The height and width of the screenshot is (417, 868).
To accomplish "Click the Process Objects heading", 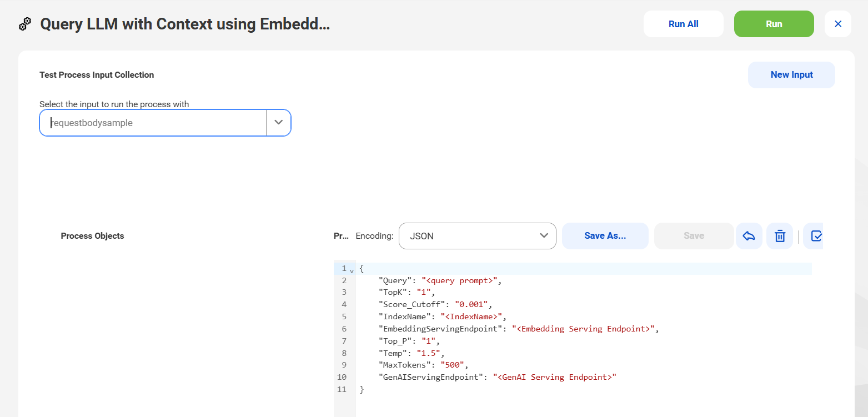I will click(x=92, y=236).
